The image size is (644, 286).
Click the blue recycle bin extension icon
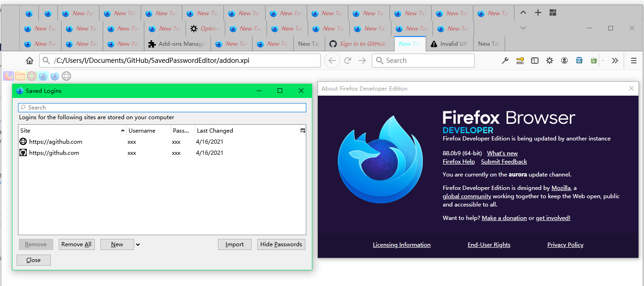[x=579, y=61]
